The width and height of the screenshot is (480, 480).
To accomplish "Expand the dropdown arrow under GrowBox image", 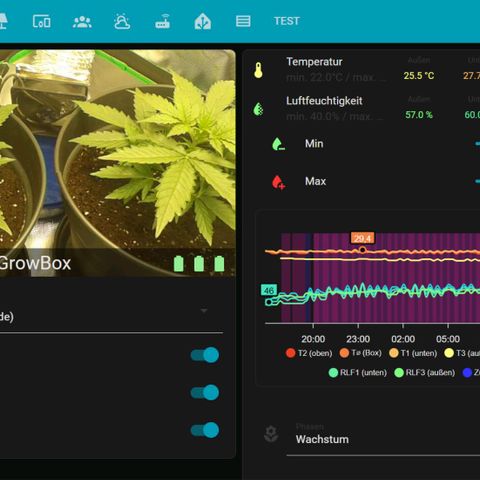I will [204, 311].
